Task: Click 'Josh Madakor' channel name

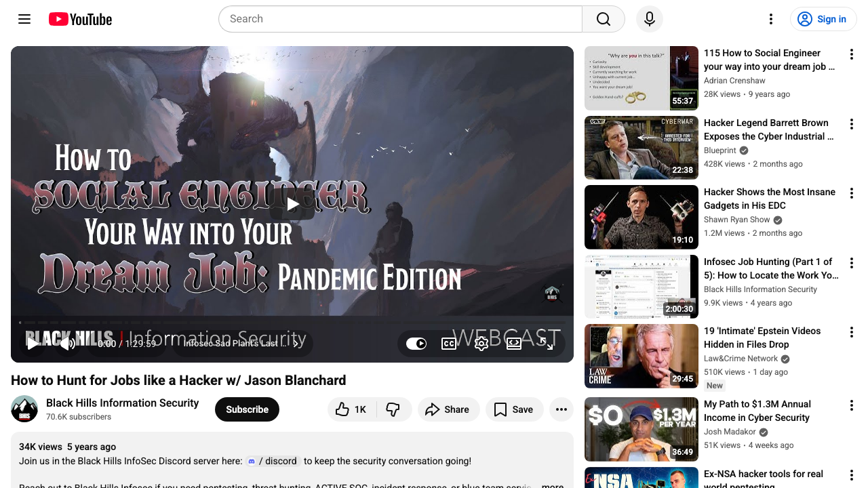Action: [x=730, y=432]
